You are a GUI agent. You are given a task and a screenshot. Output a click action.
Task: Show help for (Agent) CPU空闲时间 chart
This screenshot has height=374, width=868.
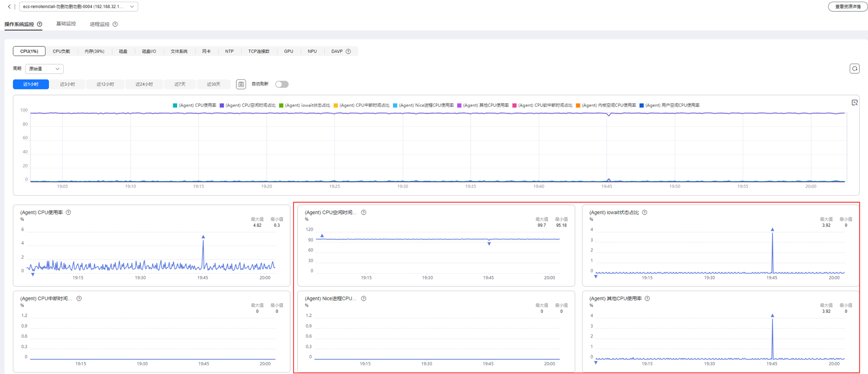tap(364, 213)
